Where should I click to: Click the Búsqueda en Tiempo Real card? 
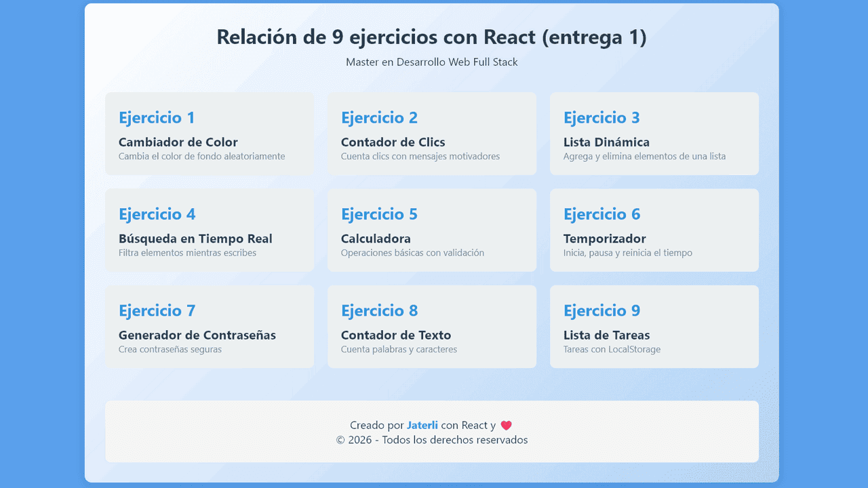pyautogui.click(x=210, y=230)
